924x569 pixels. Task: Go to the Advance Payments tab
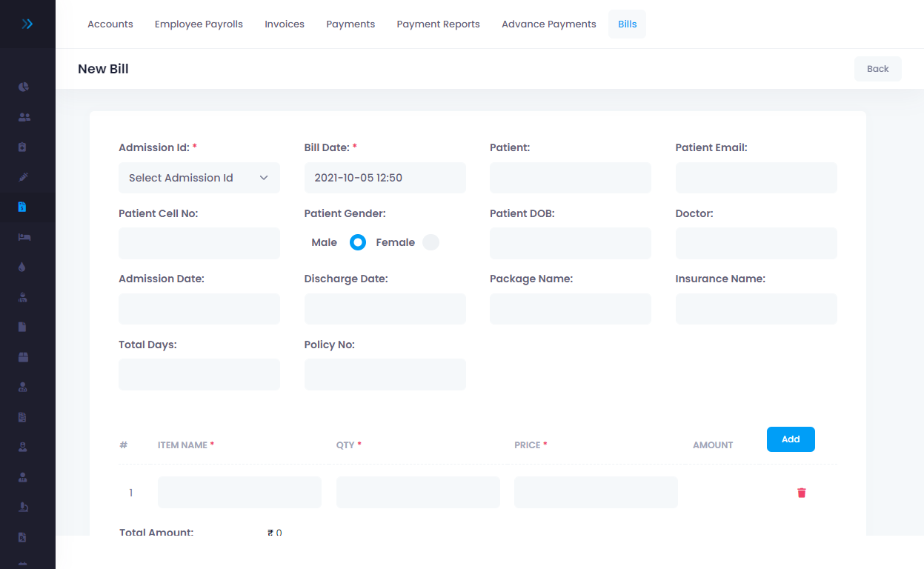pos(548,24)
